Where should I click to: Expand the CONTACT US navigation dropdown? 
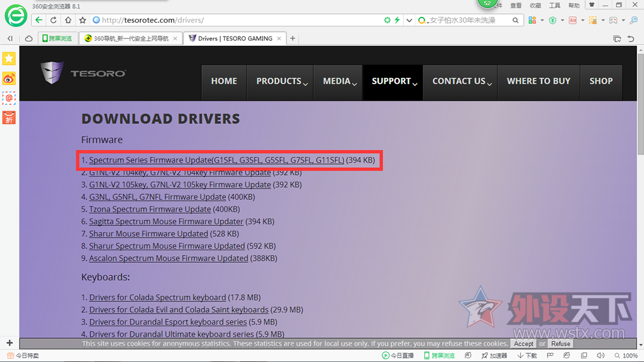tap(461, 81)
